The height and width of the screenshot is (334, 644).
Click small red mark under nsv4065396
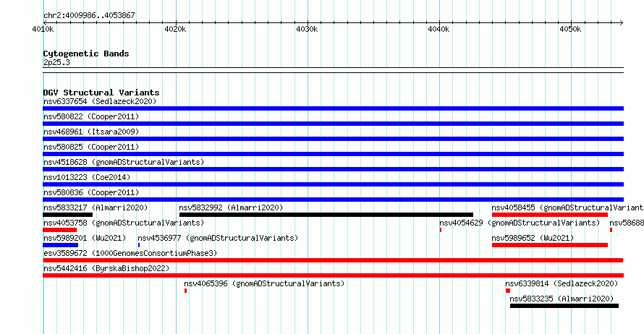click(186, 291)
